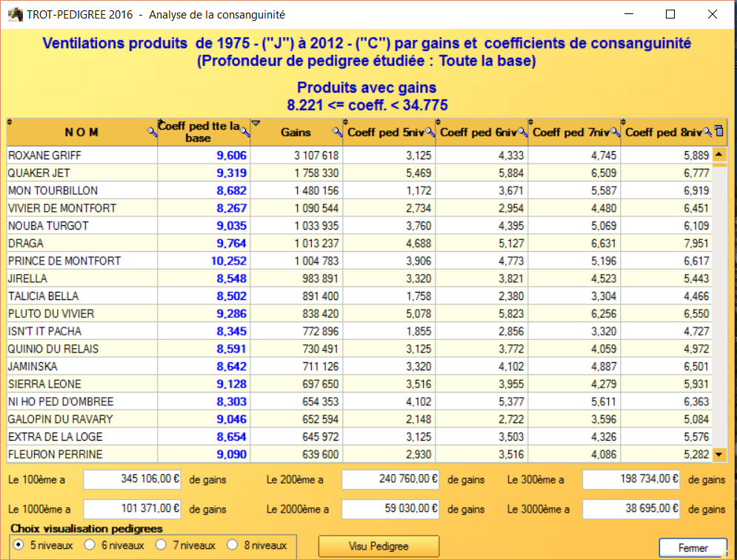737x560 pixels.
Task: Select the EXTRA DE LA LOGE row name
Action: 56,437
